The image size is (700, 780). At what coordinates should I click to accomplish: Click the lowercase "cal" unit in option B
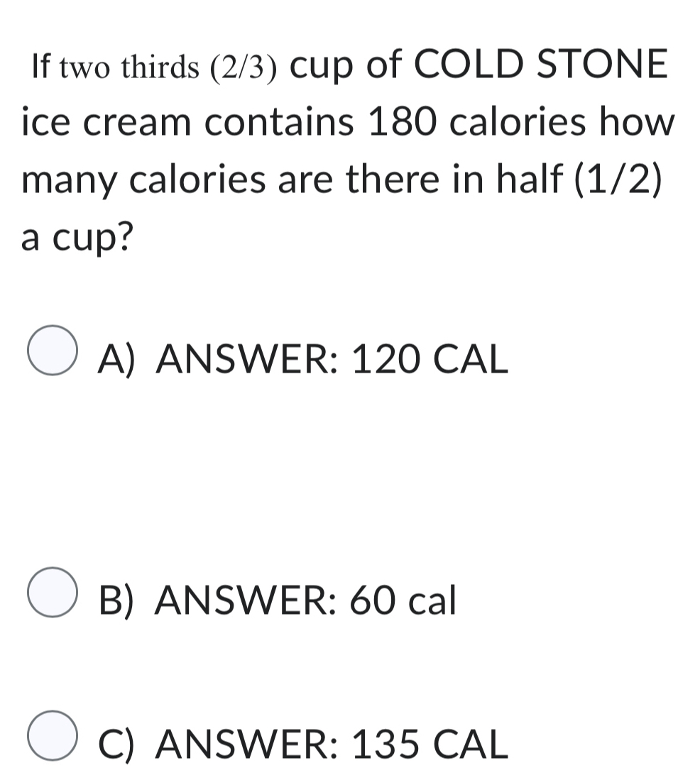tap(432, 598)
